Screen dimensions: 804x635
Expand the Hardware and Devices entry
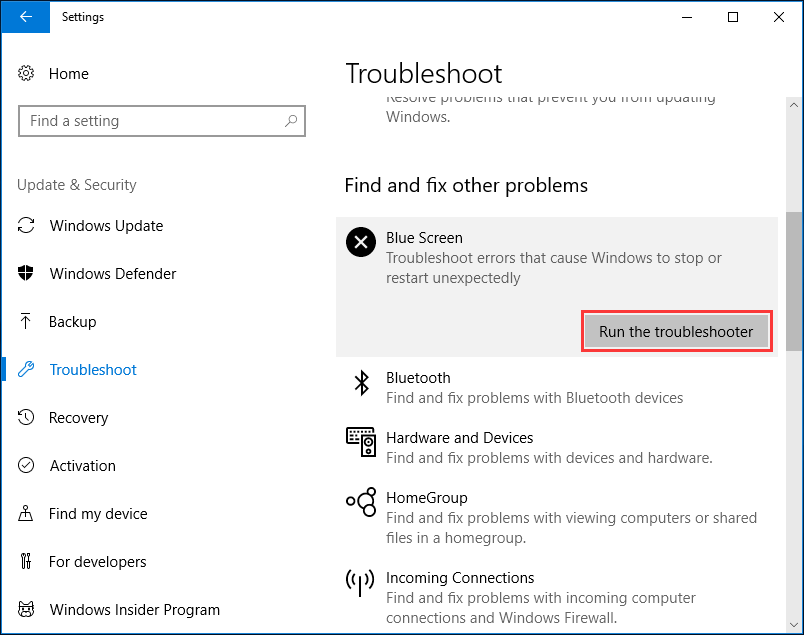[x=557, y=447]
